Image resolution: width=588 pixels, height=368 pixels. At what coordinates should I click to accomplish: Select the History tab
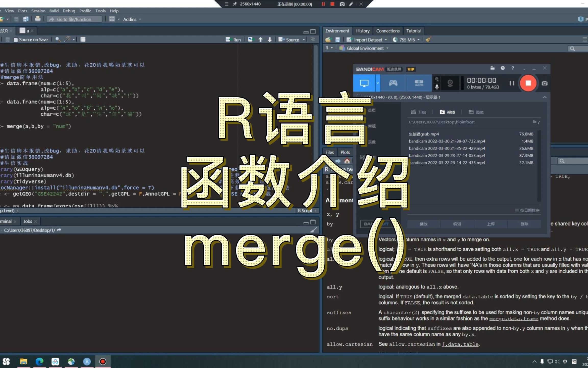(362, 30)
